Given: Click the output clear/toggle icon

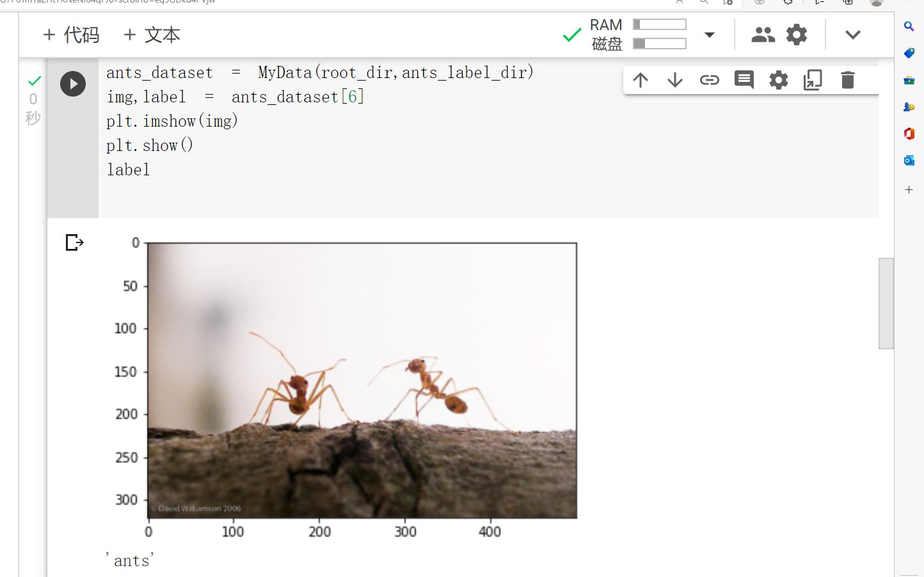Looking at the screenshot, I should pos(75,242).
